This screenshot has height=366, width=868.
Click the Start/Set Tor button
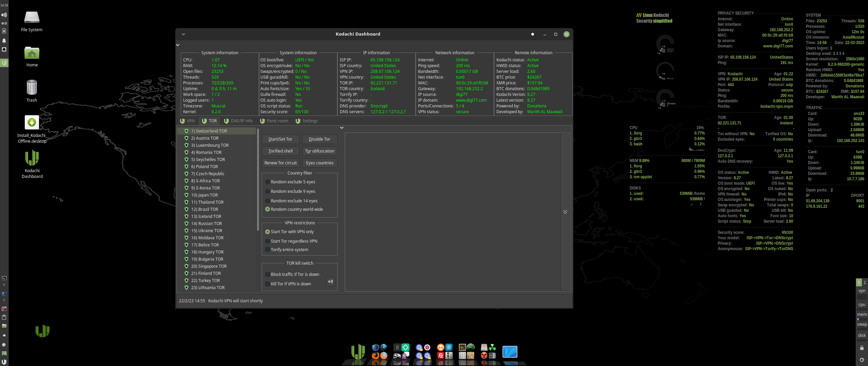[x=280, y=139]
